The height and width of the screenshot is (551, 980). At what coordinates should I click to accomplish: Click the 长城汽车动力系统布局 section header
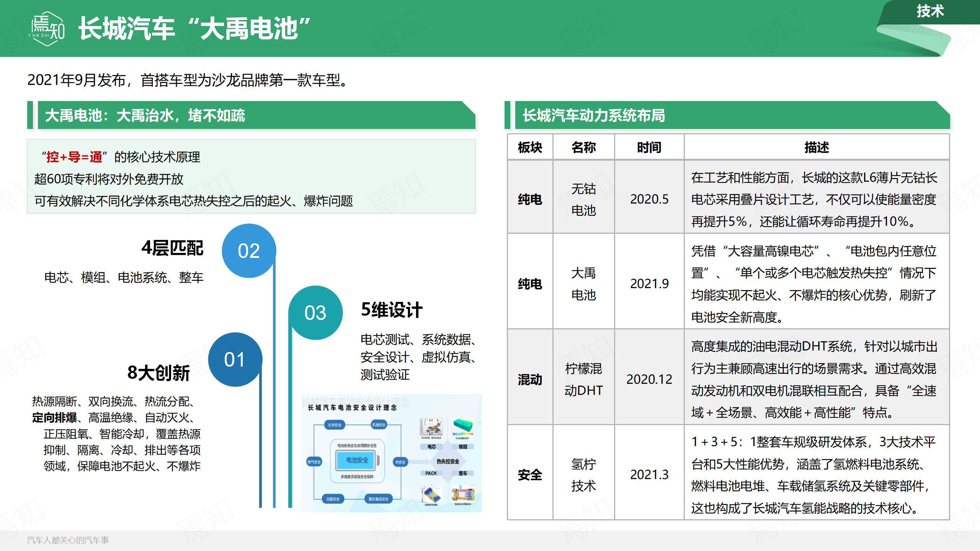(732, 115)
